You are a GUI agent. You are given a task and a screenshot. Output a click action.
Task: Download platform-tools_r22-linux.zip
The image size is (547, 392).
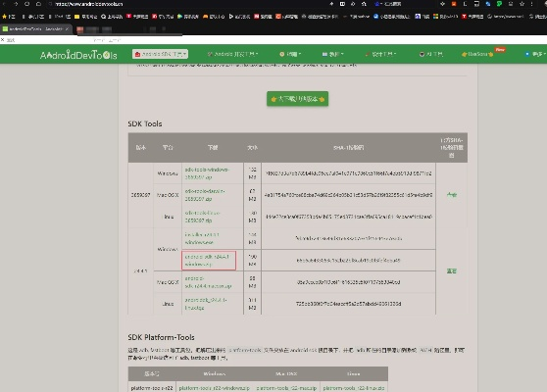click(x=354, y=388)
